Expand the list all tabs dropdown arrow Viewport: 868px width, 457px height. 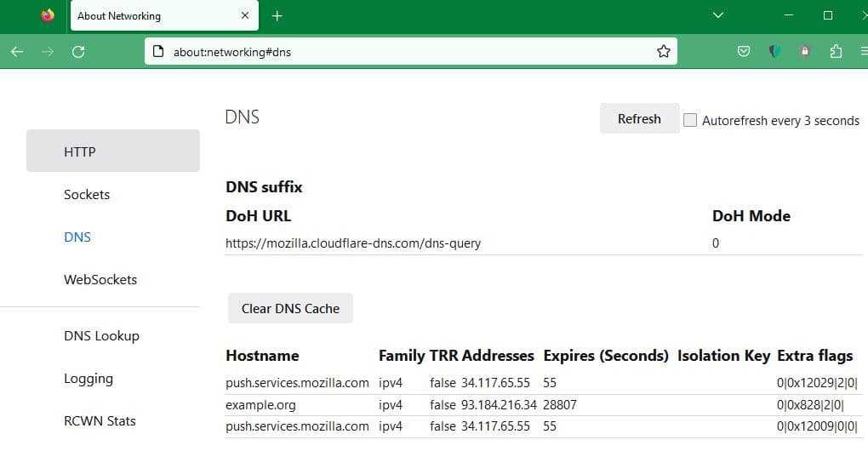[x=718, y=15]
